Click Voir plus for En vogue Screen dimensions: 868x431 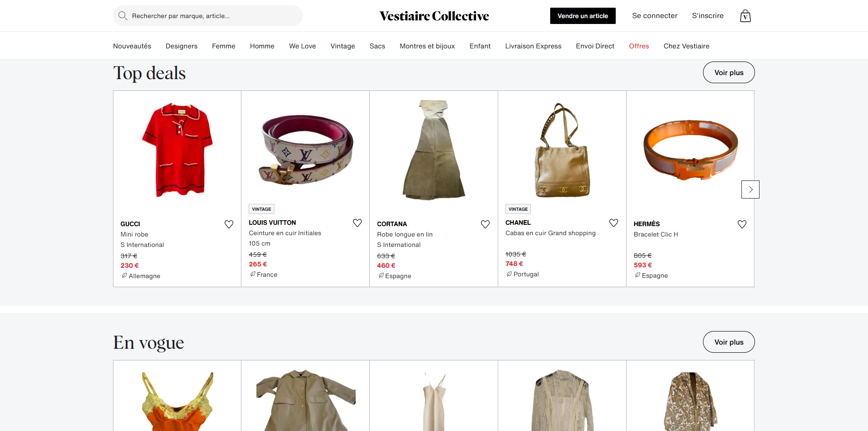coord(729,342)
